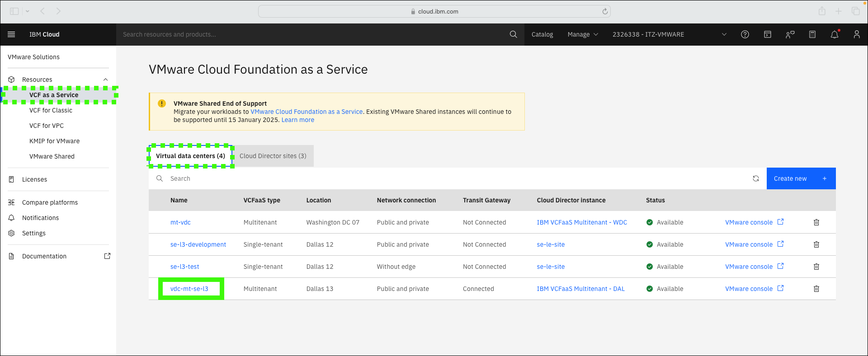Click external link icon for se-l3-test console
Image resolution: width=868 pixels, height=356 pixels.
click(781, 266)
